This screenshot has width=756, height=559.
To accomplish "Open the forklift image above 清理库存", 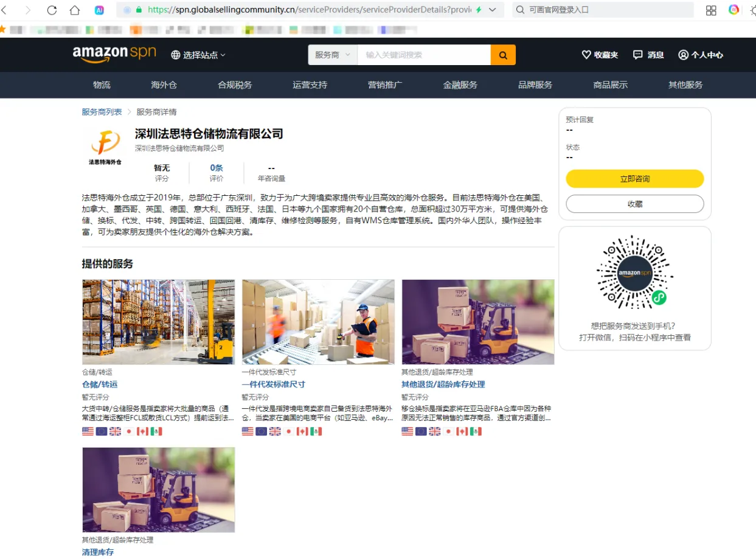I will (158, 490).
